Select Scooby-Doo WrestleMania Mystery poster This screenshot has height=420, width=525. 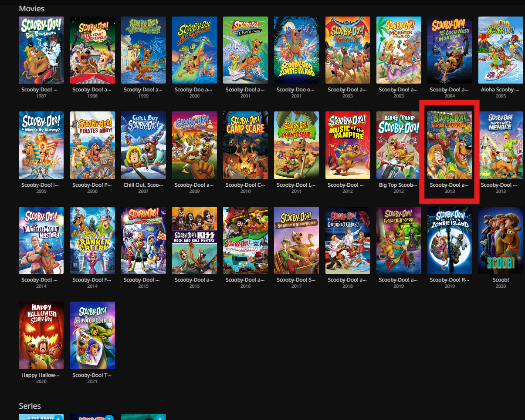41,240
